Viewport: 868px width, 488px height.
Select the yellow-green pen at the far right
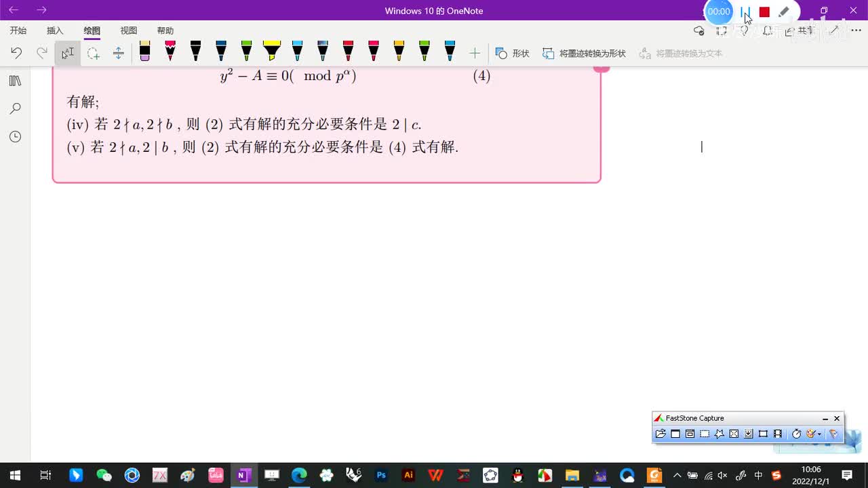(425, 51)
